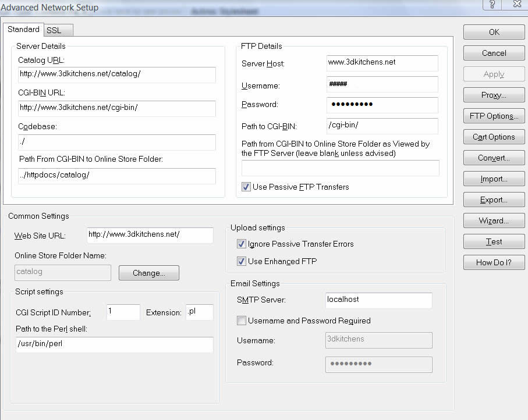Launch the network setup Wizard

(x=494, y=220)
